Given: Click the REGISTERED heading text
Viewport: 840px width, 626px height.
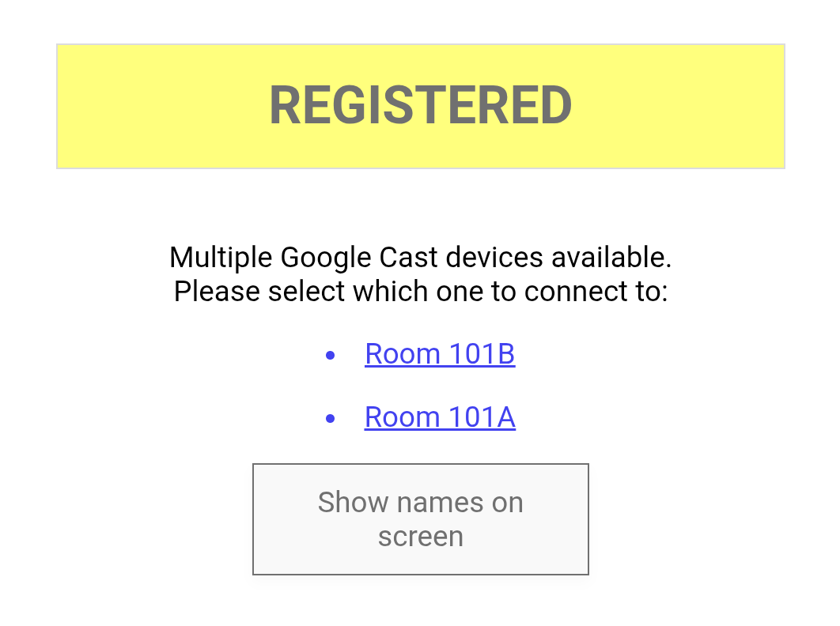Looking at the screenshot, I should [420, 105].
